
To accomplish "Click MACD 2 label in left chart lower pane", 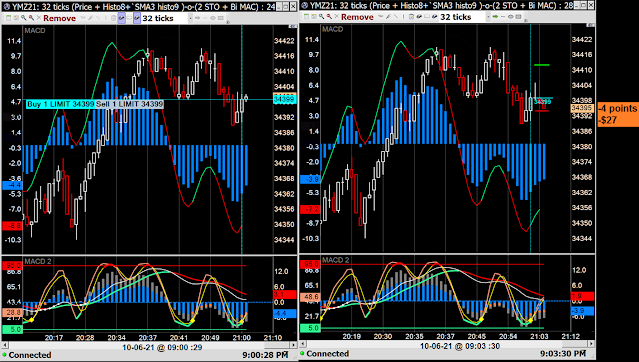I will pyautogui.click(x=38, y=261).
